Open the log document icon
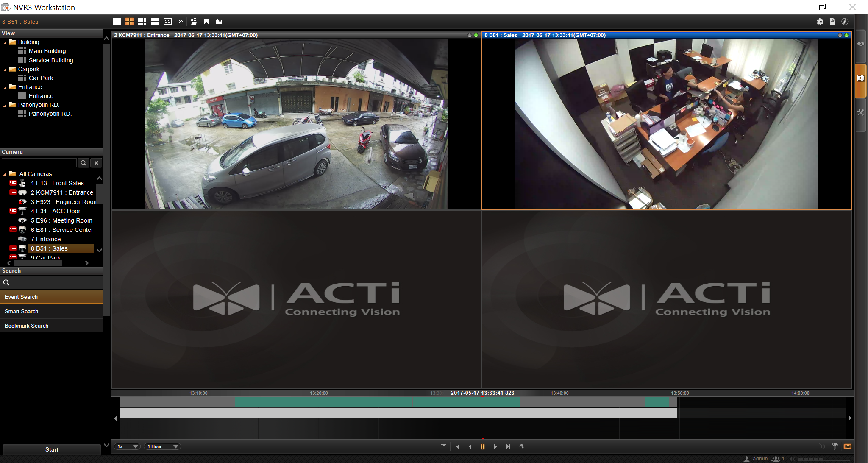The width and height of the screenshot is (868, 463). pyautogui.click(x=832, y=22)
